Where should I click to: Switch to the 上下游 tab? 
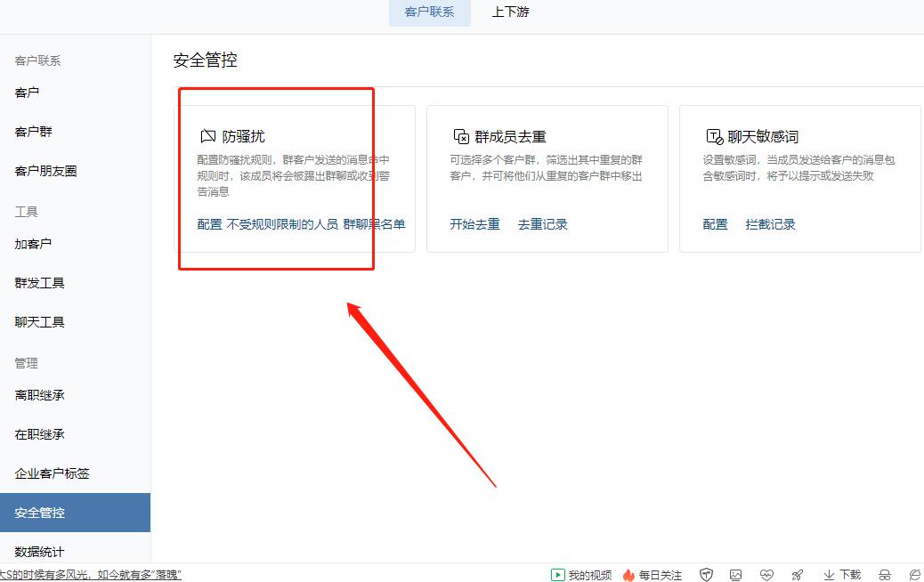tap(510, 12)
